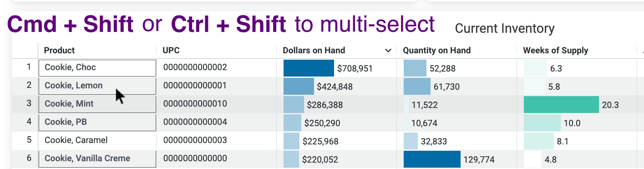Click the 10.0 weeks of supply bar
Screen dimensions: 644x169
pyautogui.click(x=542, y=123)
